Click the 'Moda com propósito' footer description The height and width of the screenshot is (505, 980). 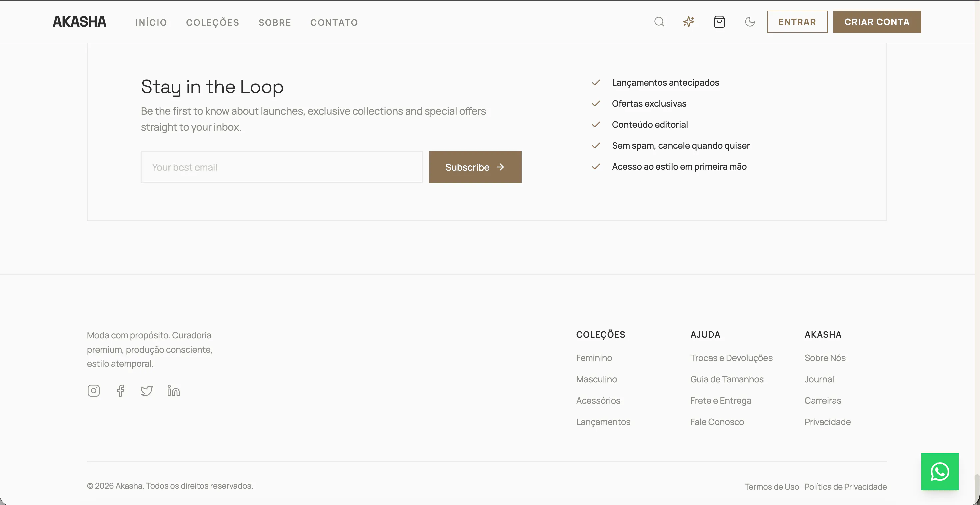tap(150, 349)
